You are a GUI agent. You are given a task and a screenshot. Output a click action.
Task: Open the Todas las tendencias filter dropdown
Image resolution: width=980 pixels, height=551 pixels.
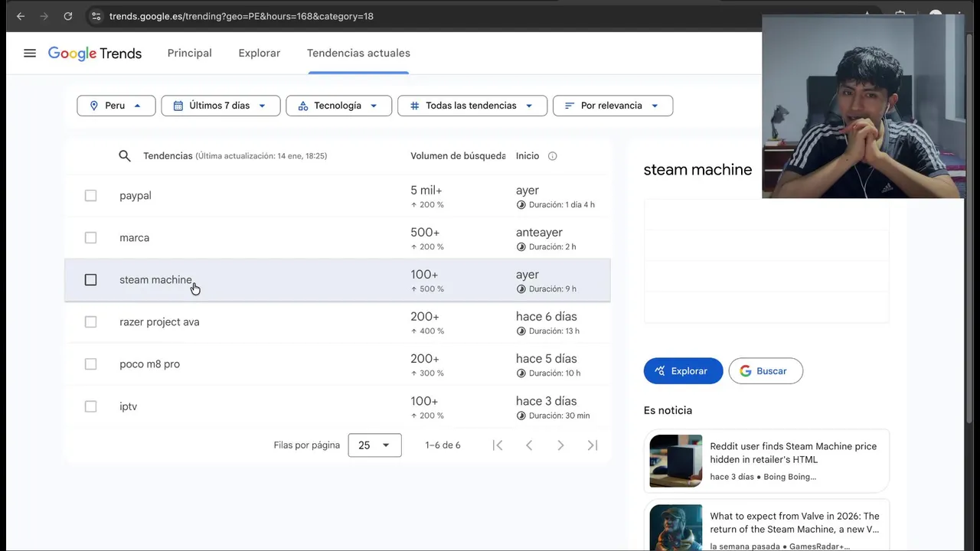(x=472, y=106)
